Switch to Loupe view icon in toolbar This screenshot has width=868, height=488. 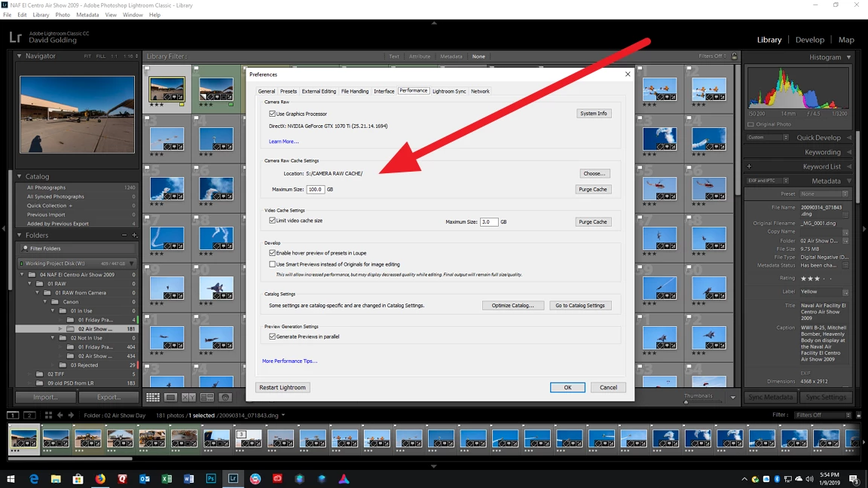(170, 398)
